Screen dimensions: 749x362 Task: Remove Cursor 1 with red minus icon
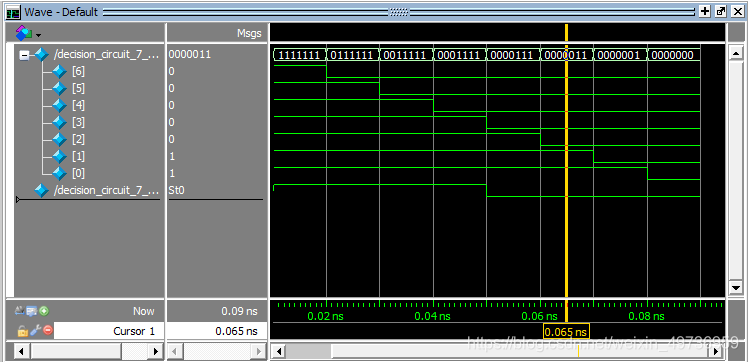coord(48,330)
